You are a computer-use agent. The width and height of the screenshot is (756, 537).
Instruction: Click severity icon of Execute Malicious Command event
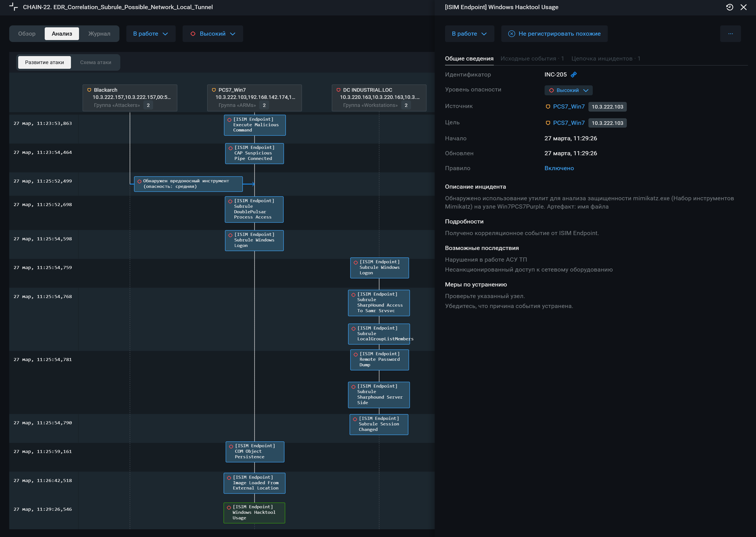pyautogui.click(x=229, y=120)
